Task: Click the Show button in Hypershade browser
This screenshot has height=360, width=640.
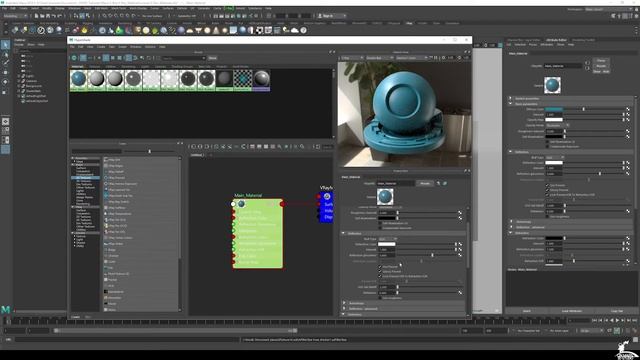Action: 212,58
